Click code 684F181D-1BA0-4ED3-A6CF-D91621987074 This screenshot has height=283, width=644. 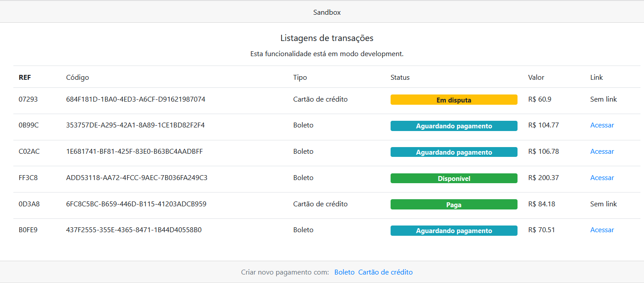click(x=136, y=99)
